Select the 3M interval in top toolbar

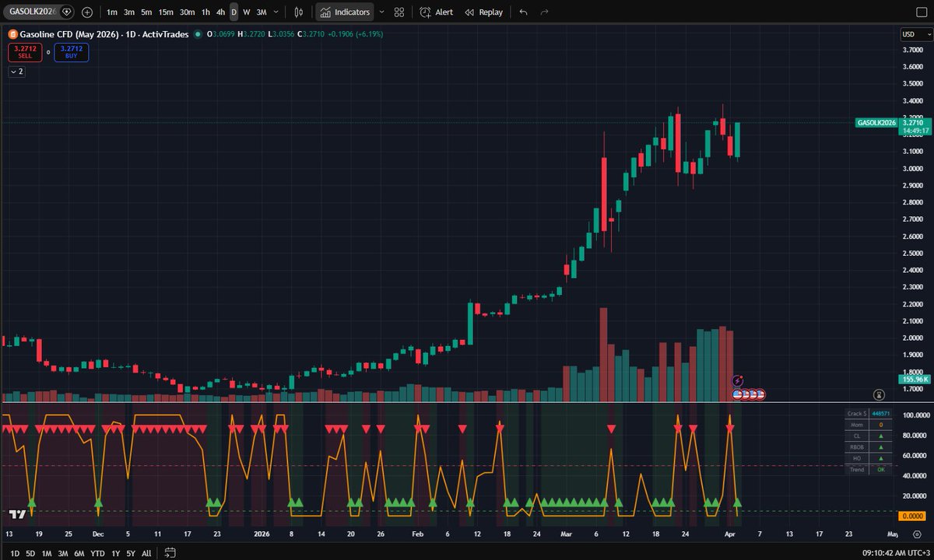(262, 12)
